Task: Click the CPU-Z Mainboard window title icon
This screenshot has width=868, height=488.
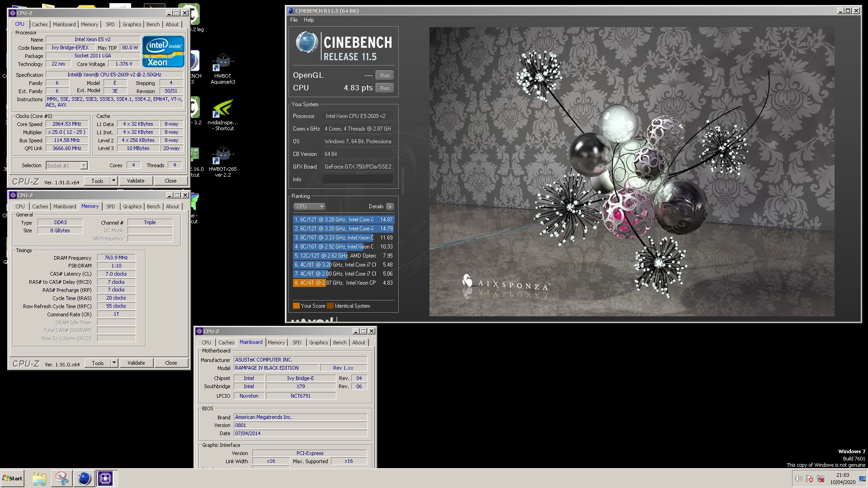Action: [199, 331]
